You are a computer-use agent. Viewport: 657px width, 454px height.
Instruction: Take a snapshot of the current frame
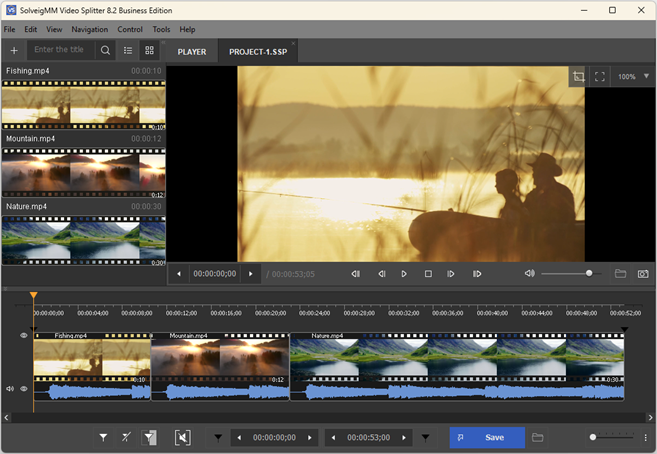[x=643, y=274]
